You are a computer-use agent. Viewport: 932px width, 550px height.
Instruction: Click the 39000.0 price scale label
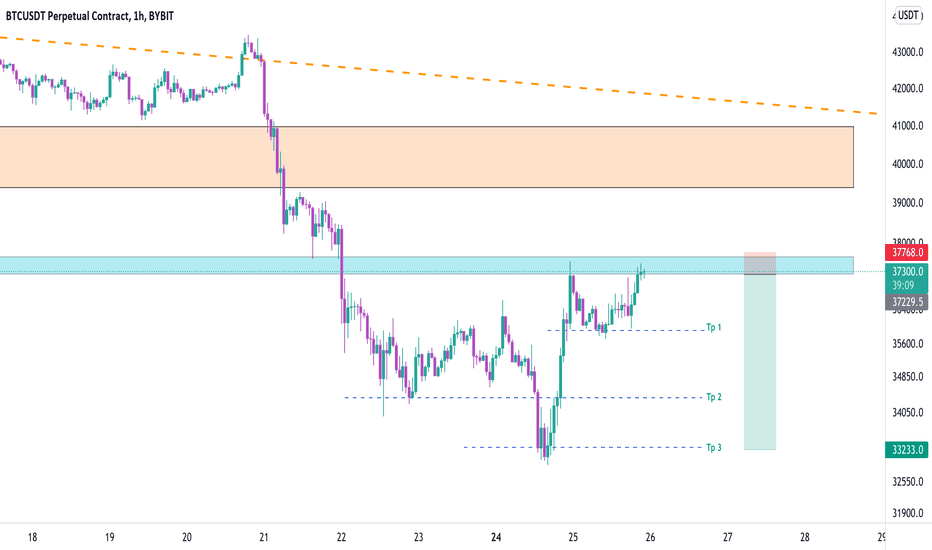click(x=908, y=203)
